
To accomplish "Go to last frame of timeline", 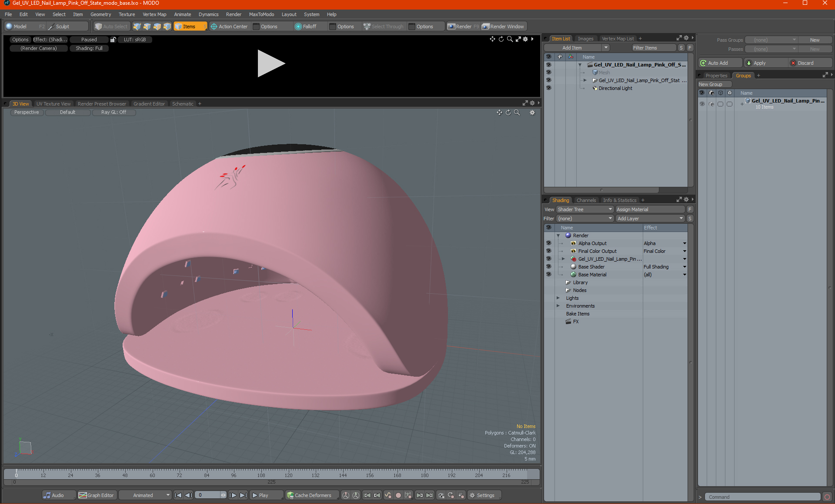I will 244,495.
